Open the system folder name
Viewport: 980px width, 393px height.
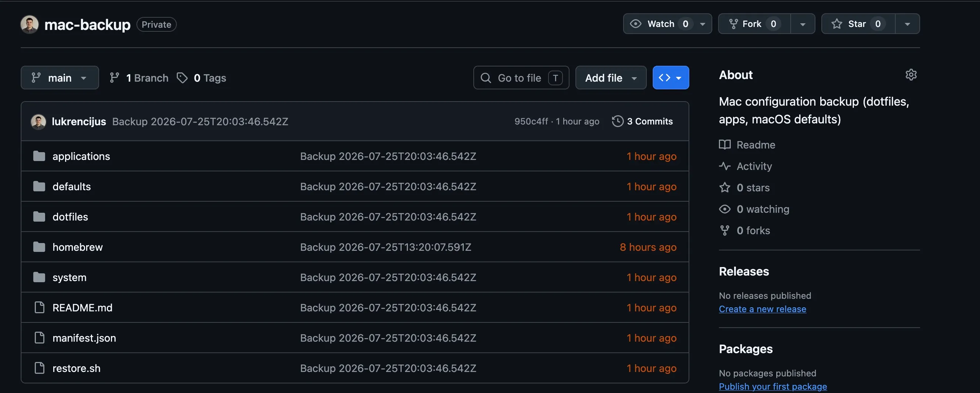tap(69, 277)
